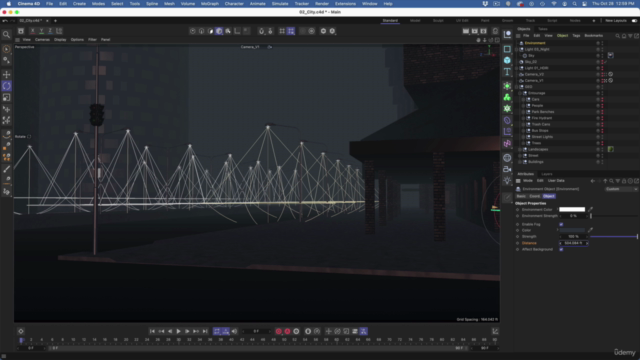This screenshot has width=640, height=360.
Task: Switch to the Model layout
Action: pyautogui.click(x=415, y=20)
